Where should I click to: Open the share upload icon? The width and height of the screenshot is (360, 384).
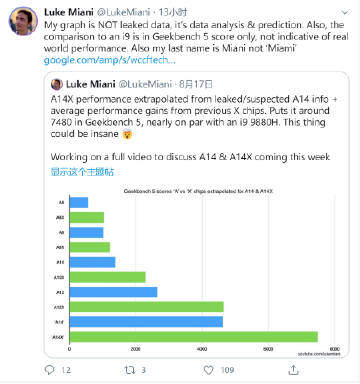tap(293, 369)
